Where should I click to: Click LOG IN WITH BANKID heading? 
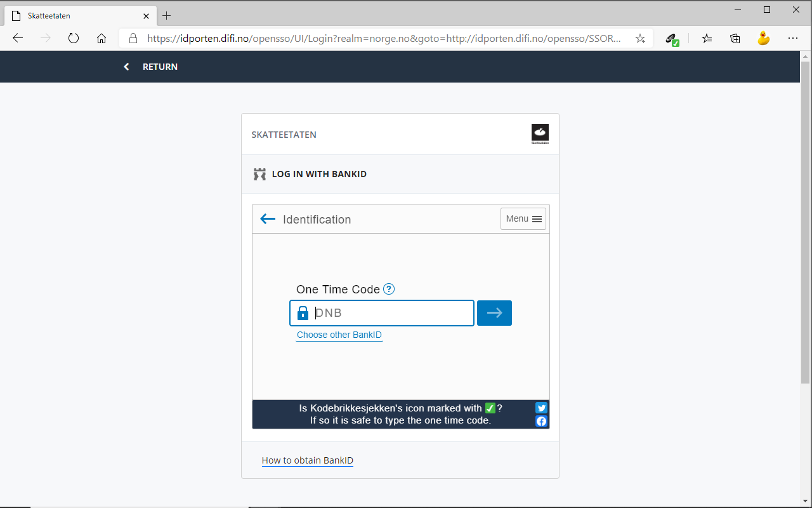pyautogui.click(x=319, y=174)
